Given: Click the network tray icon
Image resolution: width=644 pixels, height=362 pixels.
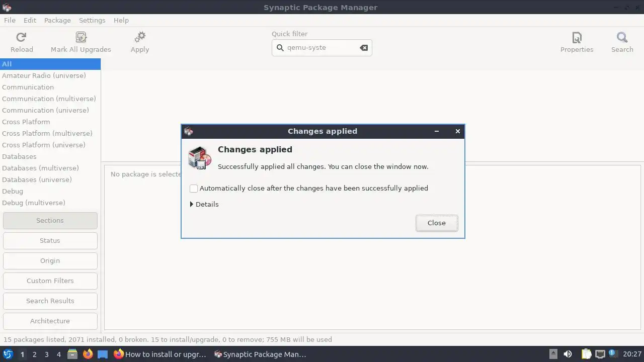Looking at the screenshot, I should pyautogui.click(x=600, y=354).
